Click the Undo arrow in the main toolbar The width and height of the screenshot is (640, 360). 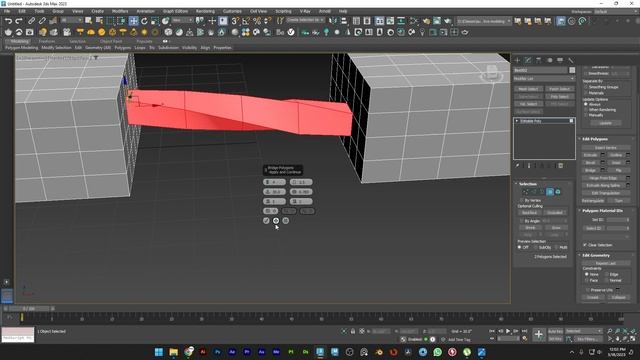point(8,21)
